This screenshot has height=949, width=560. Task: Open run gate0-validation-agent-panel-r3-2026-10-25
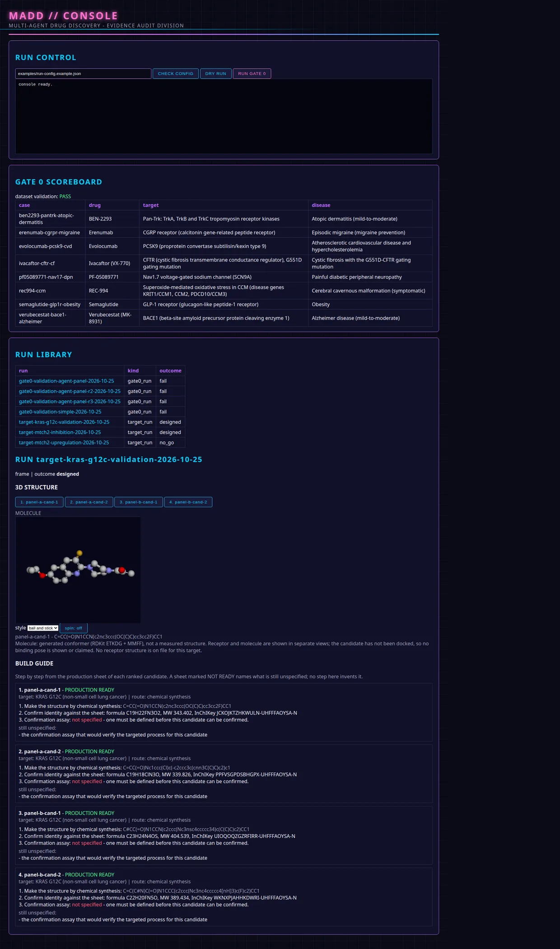[x=70, y=402]
